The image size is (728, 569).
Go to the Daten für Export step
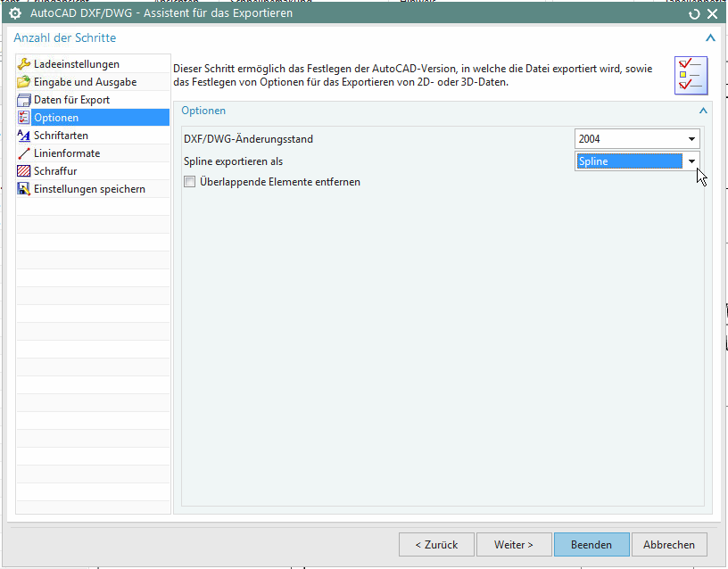pyautogui.click(x=93, y=100)
